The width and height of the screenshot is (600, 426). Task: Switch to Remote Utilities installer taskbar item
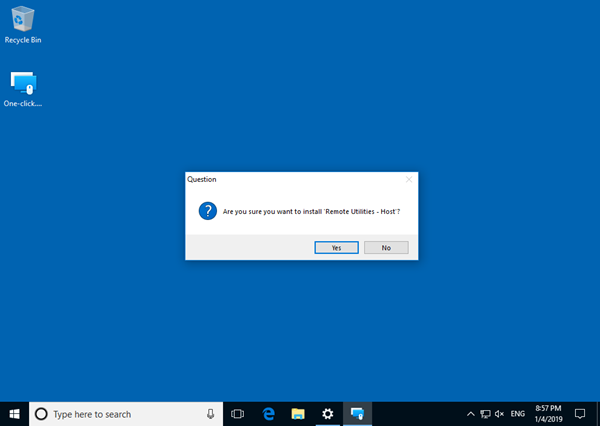pos(357,414)
